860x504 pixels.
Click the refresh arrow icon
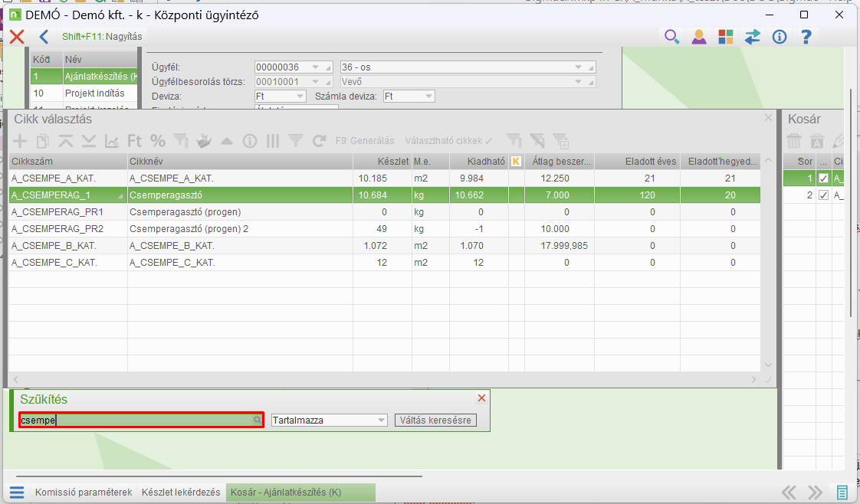319,141
